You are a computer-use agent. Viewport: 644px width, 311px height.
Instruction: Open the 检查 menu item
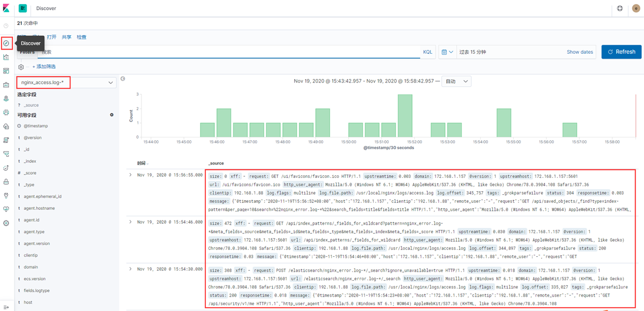click(81, 37)
